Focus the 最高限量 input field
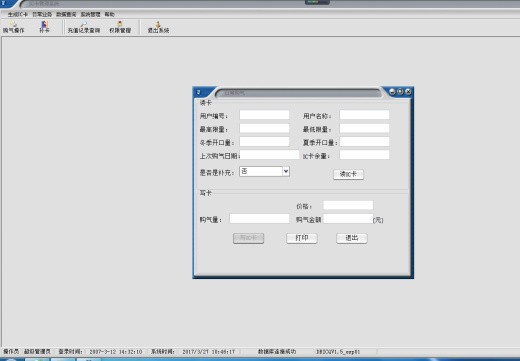 tap(264, 128)
